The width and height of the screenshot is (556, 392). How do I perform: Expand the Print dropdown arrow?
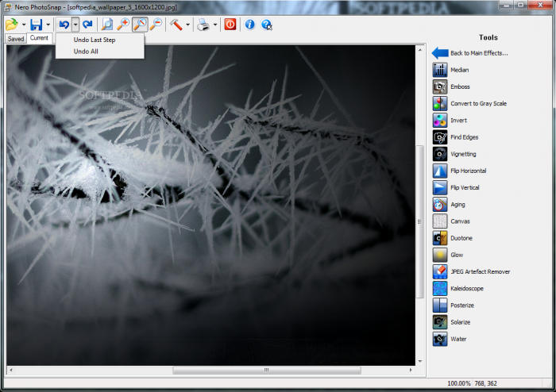215,25
